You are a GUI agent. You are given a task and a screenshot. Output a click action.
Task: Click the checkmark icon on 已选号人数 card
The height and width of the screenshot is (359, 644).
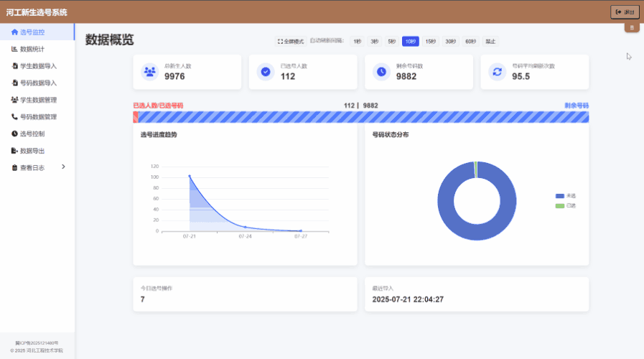pyautogui.click(x=266, y=72)
